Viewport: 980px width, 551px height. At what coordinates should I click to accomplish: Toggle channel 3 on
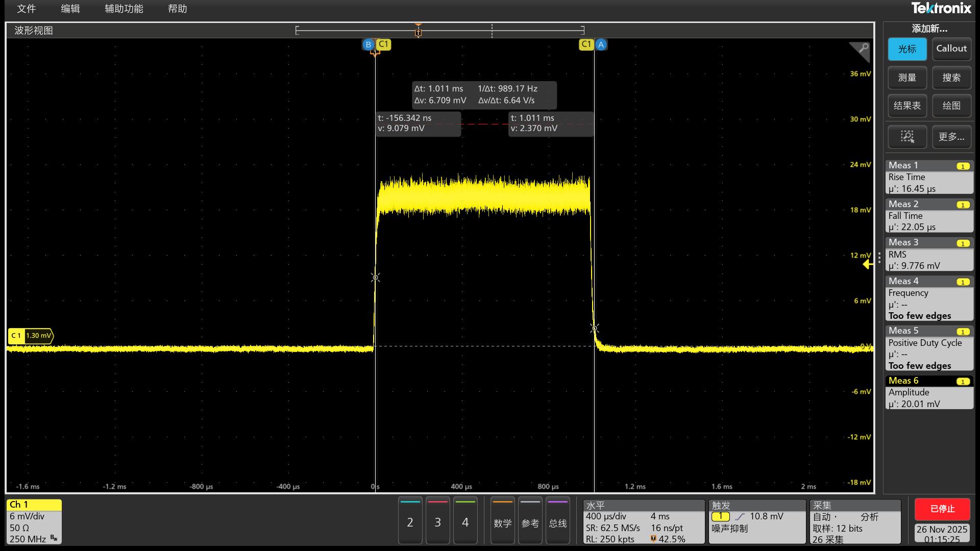pos(437,521)
